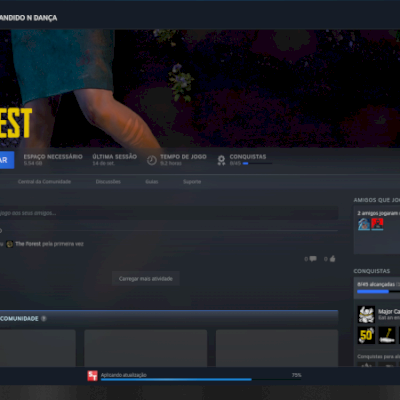Click the AMIGOS QUE JOGAM heading

point(377,200)
